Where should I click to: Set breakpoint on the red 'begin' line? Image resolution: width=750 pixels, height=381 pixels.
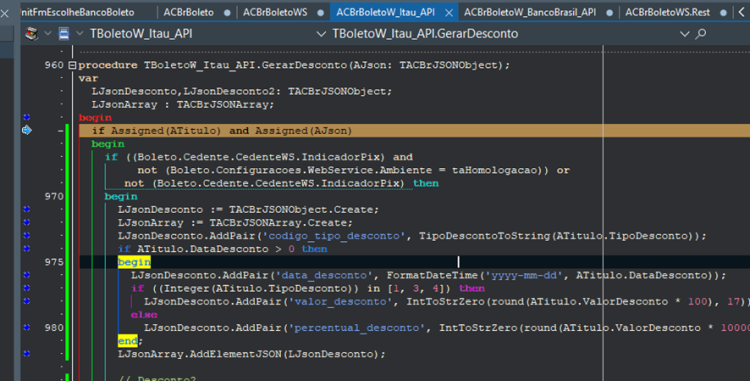pos(27,117)
